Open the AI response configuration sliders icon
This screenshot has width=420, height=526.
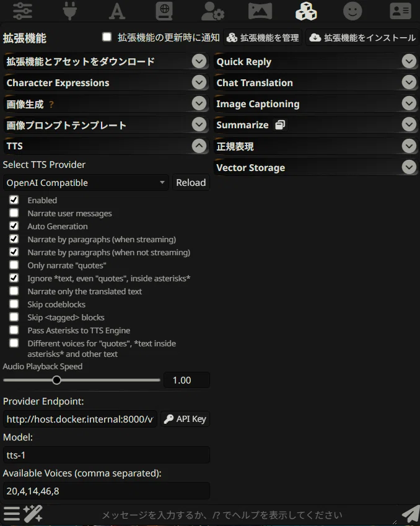point(22,11)
